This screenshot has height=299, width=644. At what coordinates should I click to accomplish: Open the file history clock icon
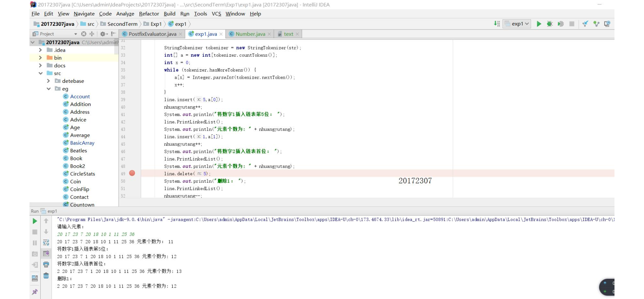(x=607, y=24)
